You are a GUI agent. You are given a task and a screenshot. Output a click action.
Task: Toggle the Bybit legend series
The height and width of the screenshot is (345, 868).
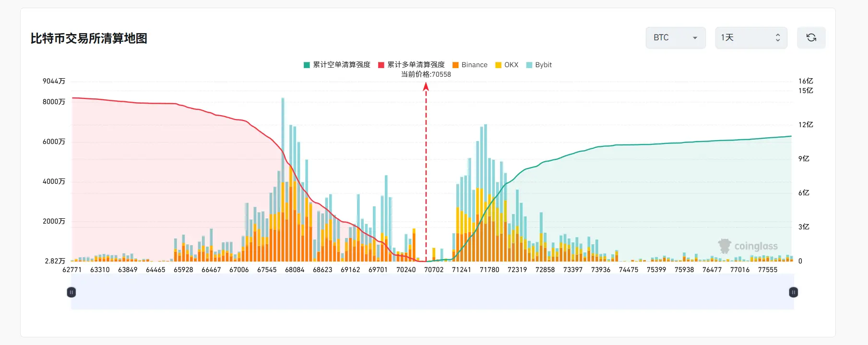539,65
